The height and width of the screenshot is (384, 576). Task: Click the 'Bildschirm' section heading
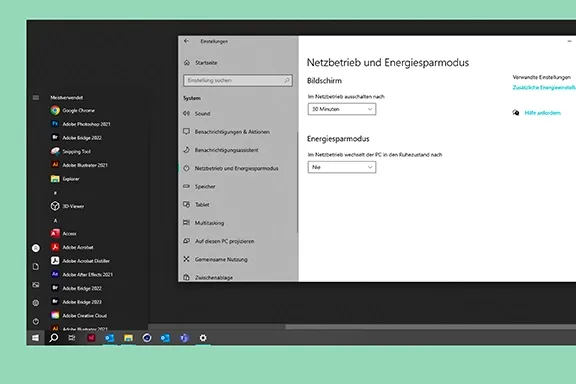point(324,81)
